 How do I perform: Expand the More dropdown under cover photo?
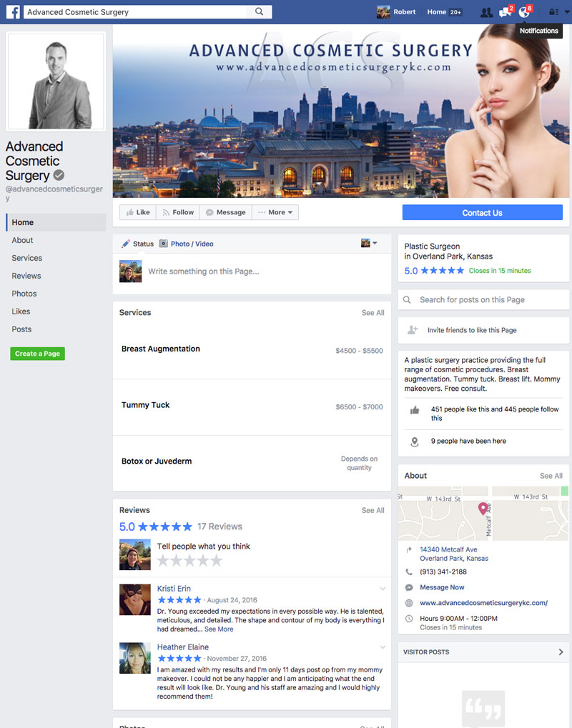[x=275, y=212]
